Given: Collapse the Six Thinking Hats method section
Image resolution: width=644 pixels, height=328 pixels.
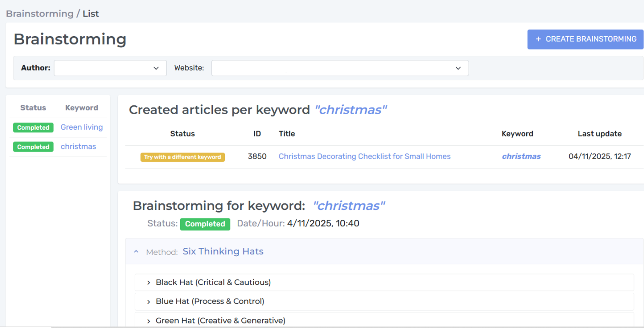Looking at the screenshot, I should 136,251.
